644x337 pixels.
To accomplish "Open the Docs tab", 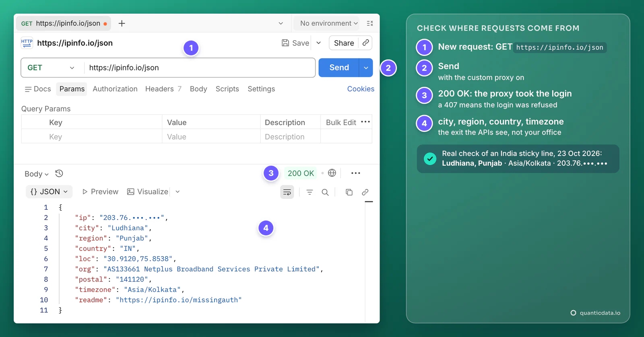I will (38, 89).
